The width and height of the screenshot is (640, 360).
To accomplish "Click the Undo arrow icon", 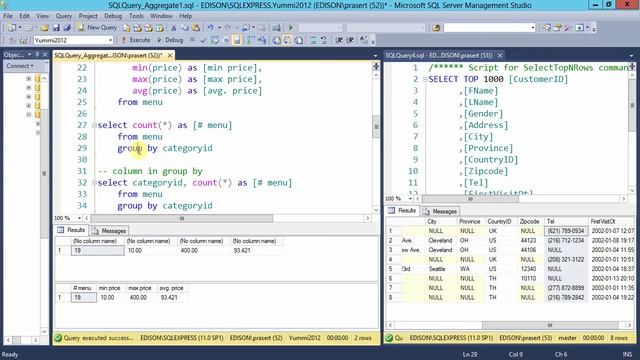I will [211, 28].
